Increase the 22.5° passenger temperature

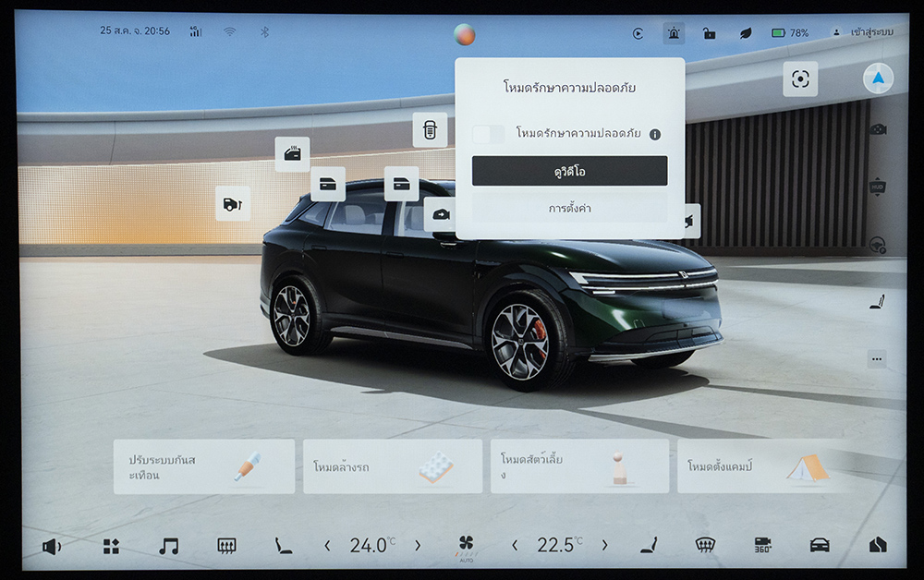click(605, 545)
